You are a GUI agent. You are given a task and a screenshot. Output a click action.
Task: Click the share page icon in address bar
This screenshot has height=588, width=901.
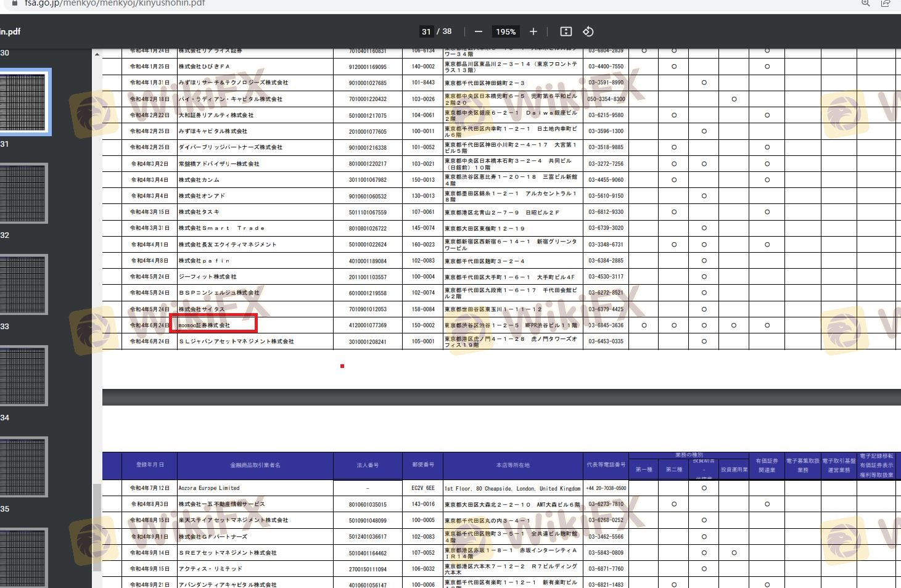point(886,3)
